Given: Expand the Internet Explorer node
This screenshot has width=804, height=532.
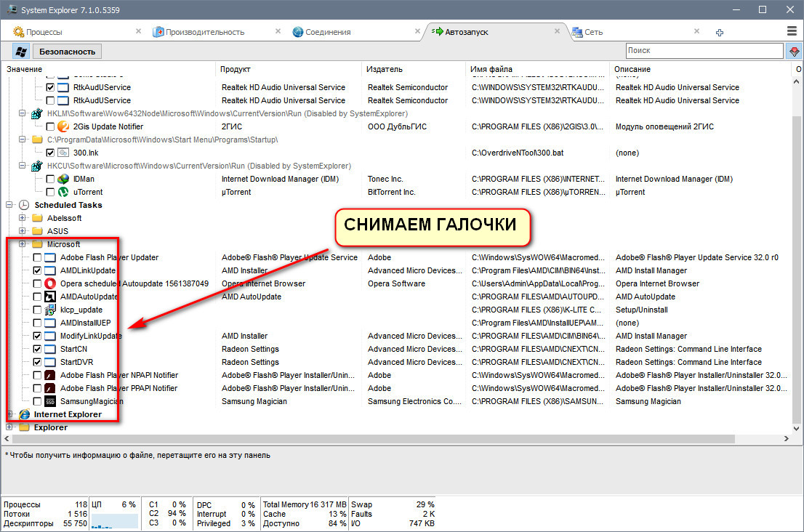Looking at the screenshot, I should (x=9, y=415).
